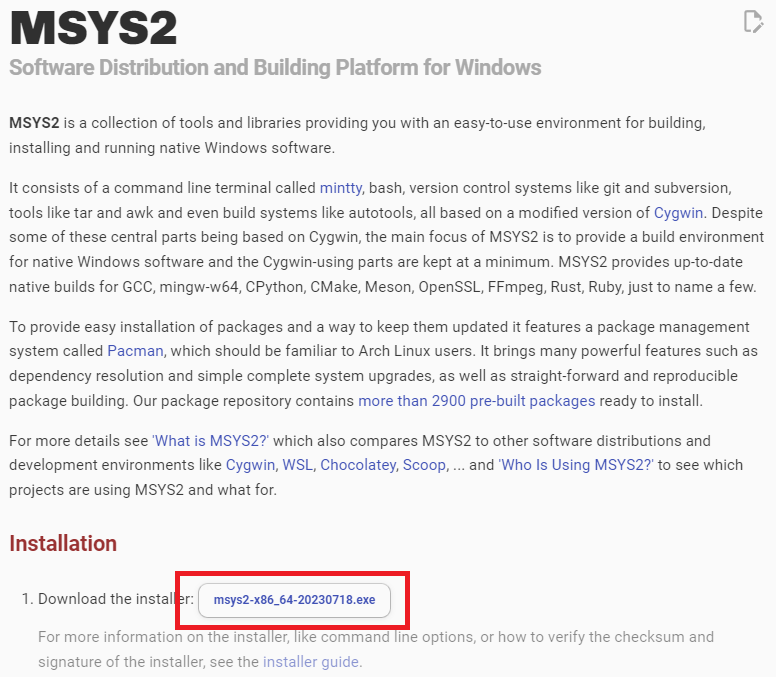
Task: Open the mintty link
Action: (341, 188)
